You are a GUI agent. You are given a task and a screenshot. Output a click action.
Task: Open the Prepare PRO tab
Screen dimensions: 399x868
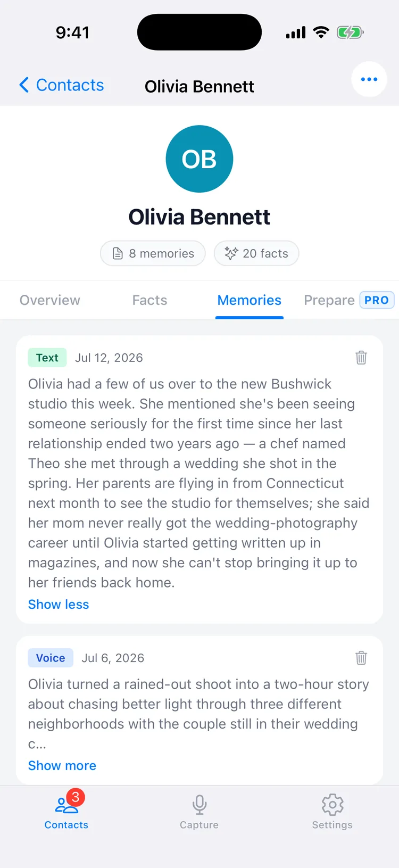point(349,300)
